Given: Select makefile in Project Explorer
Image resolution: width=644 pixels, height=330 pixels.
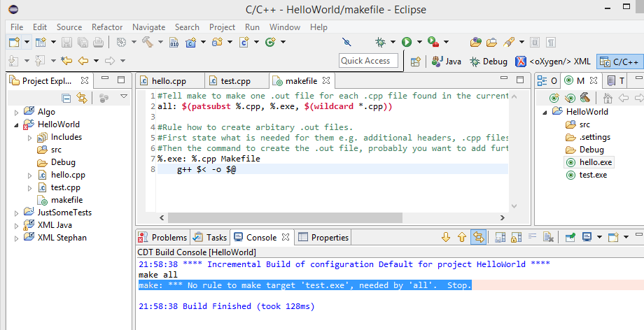Looking at the screenshot, I should point(60,200).
